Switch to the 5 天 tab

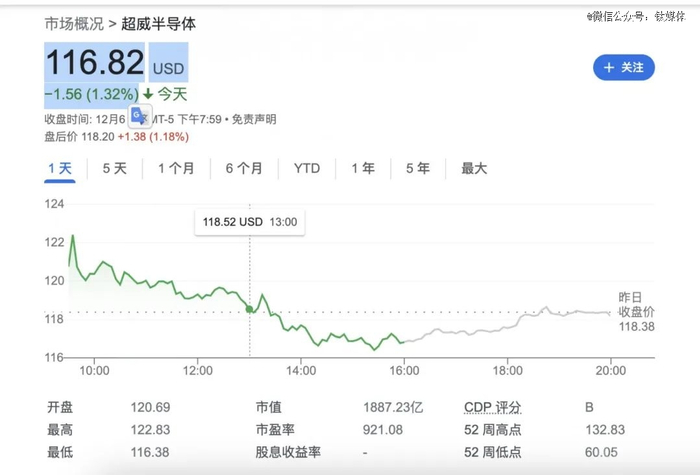[115, 168]
